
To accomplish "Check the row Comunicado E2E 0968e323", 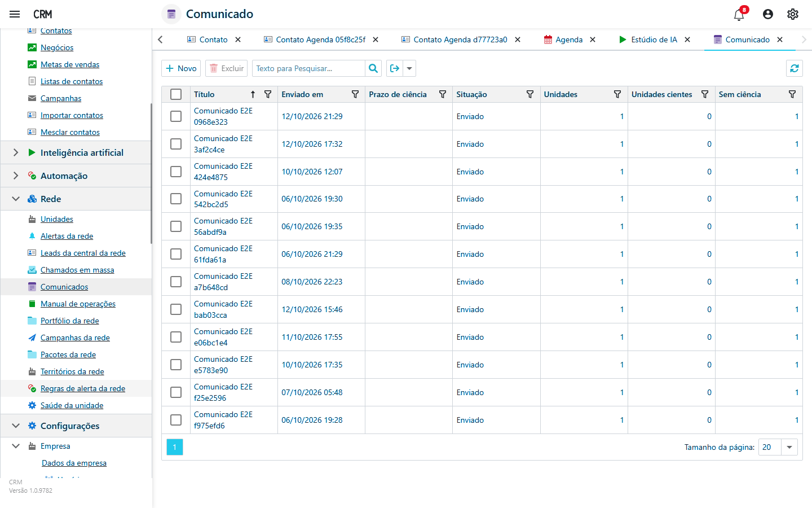I will pyautogui.click(x=176, y=116).
